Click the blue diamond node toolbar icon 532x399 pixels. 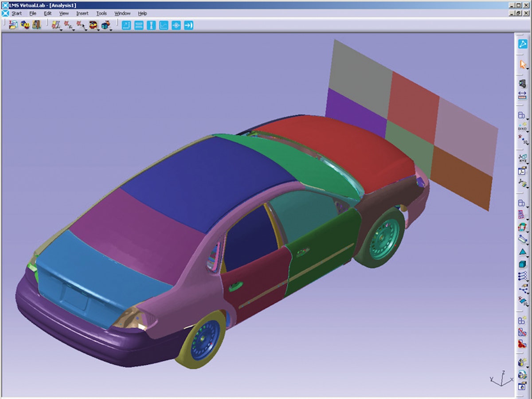coord(176,25)
